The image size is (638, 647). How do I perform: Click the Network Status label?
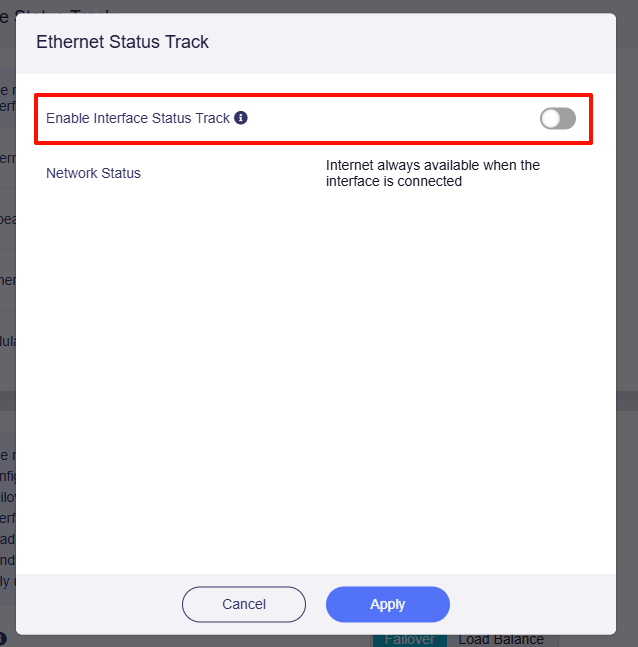pyautogui.click(x=93, y=173)
